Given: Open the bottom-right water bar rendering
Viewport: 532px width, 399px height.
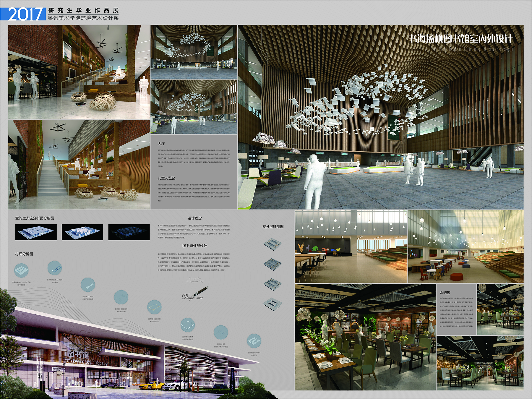Looking at the screenshot, I should [x=480, y=363].
